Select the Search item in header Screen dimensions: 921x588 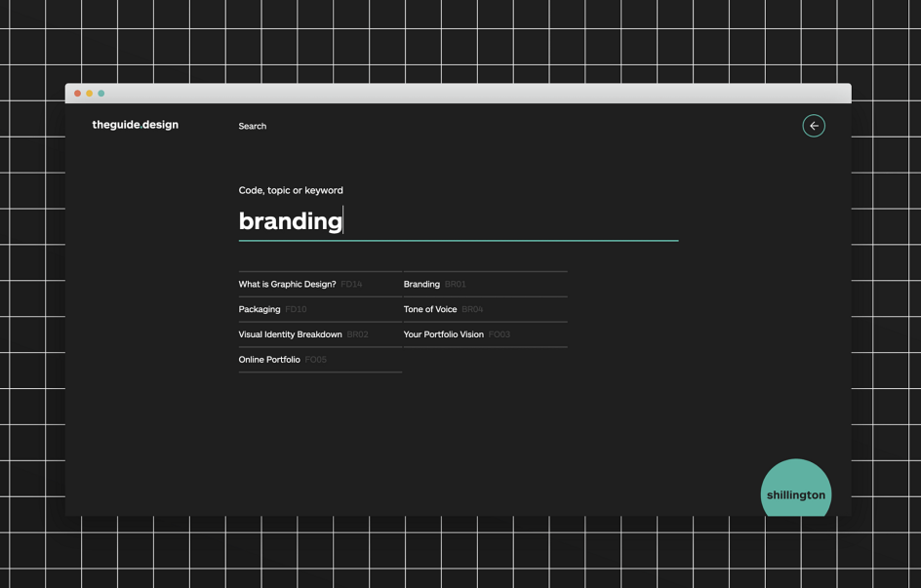point(252,126)
